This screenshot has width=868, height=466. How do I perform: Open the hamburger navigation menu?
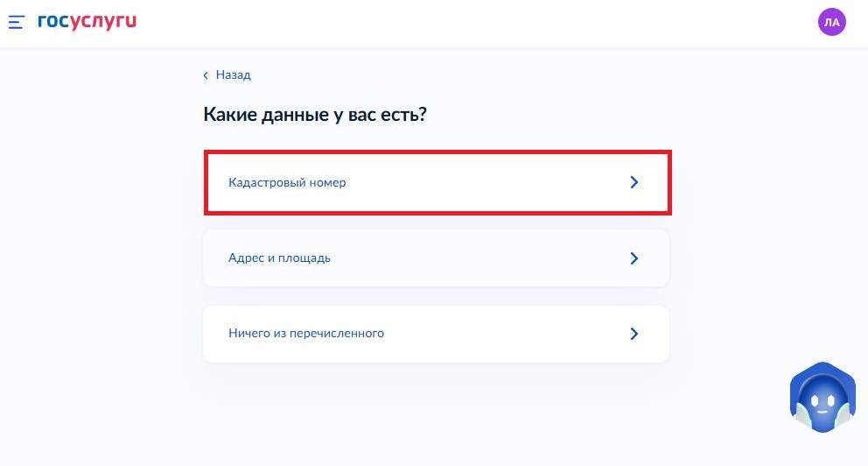[17, 22]
